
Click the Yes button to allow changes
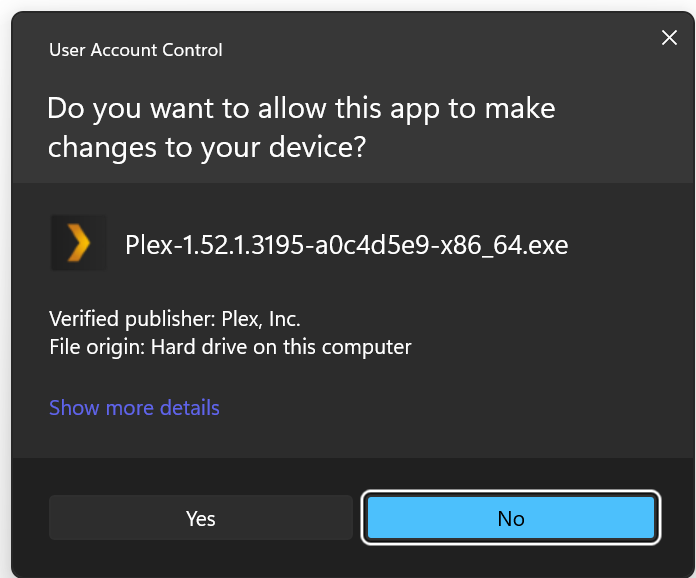(x=201, y=518)
